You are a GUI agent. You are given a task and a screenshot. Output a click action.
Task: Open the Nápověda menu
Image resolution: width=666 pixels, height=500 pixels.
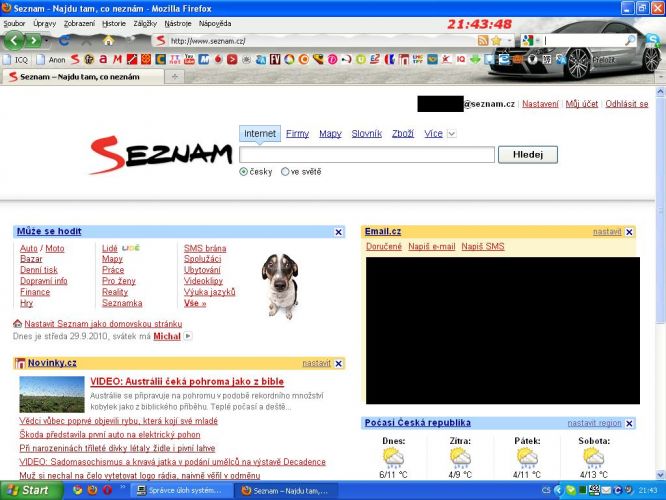[x=215, y=24]
